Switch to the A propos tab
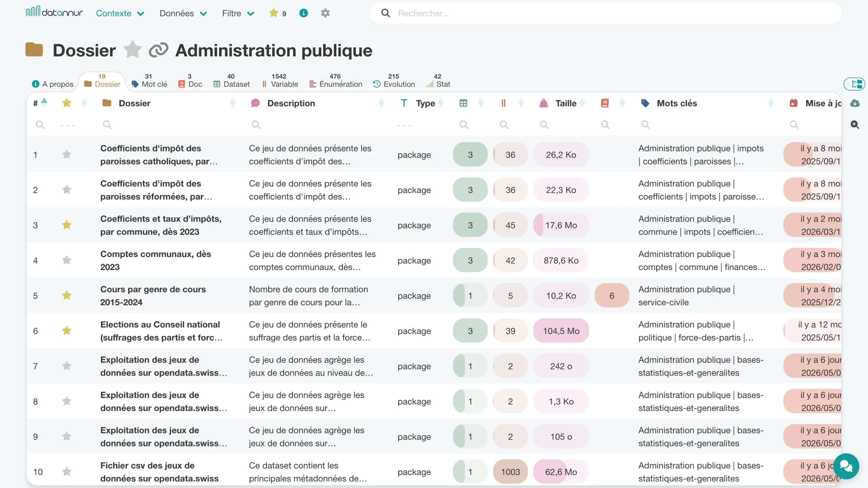Screen dimensions: 868x488 [53, 84]
